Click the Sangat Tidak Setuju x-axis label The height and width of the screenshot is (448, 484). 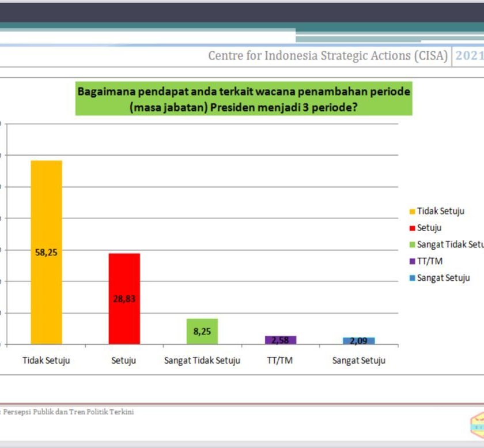coord(202,361)
